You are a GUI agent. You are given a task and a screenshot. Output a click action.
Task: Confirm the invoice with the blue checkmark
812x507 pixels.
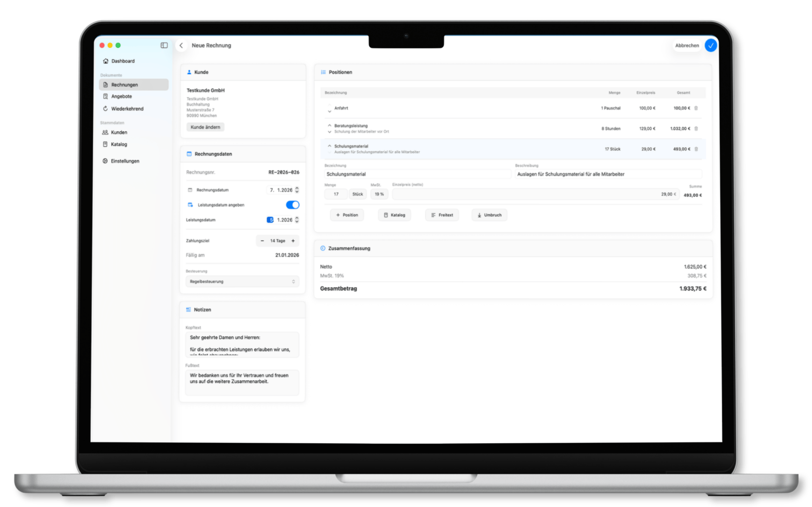711,45
